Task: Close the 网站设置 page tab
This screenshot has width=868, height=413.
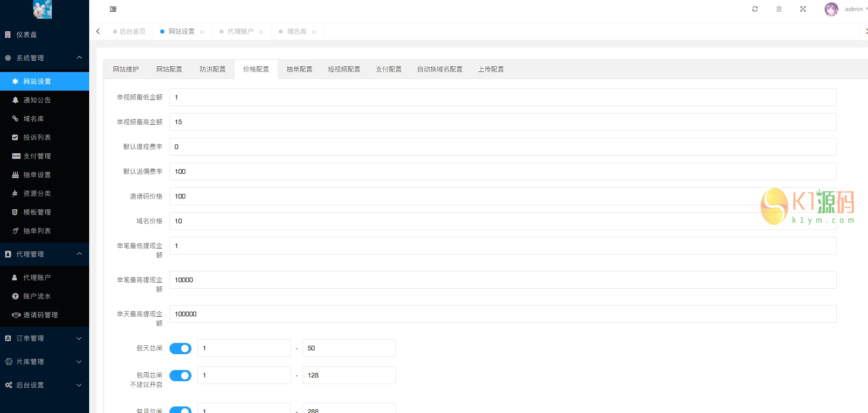Action: (202, 32)
